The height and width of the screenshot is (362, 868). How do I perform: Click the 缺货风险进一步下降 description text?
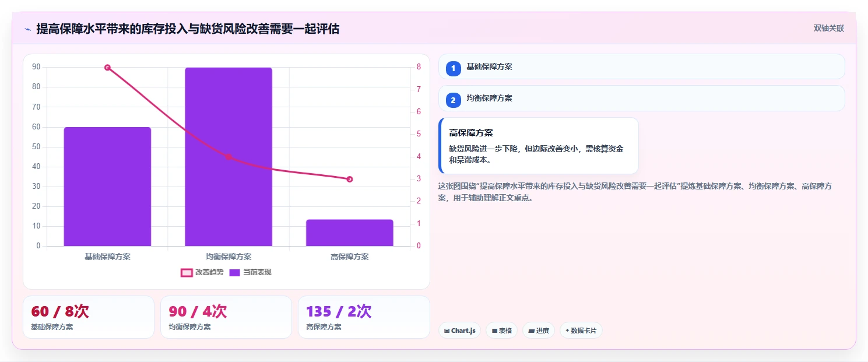(536, 154)
